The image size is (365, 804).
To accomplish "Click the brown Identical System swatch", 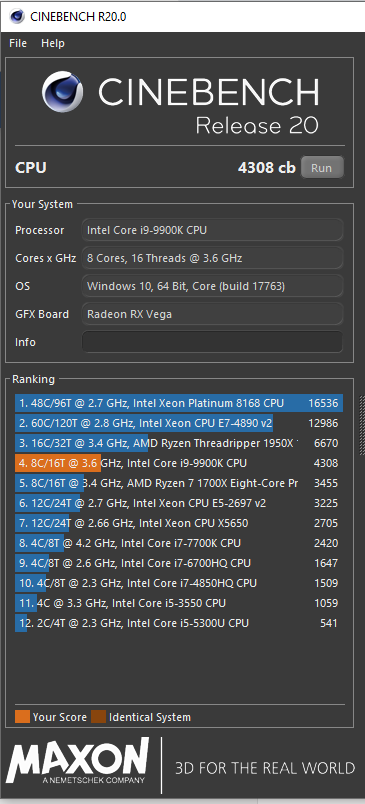I will (98, 717).
